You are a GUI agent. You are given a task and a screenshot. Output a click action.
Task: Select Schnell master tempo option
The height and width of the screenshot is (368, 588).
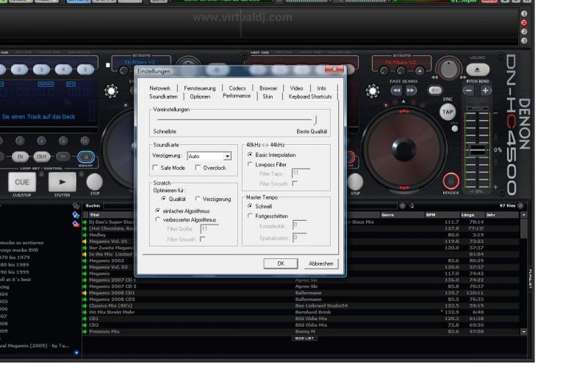click(x=250, y=206)
